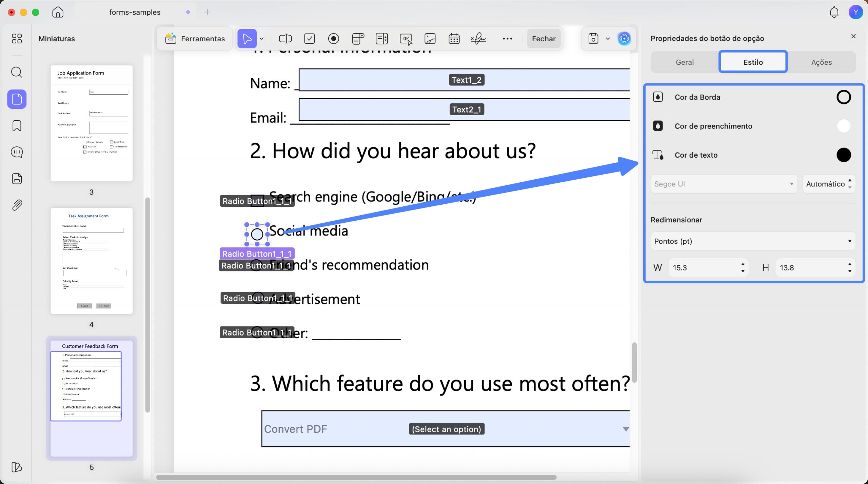Open page 3 Job Application thumbnail
Viewport: 868px width, 484px height.
pyautogui.click(x=92, y=123)
